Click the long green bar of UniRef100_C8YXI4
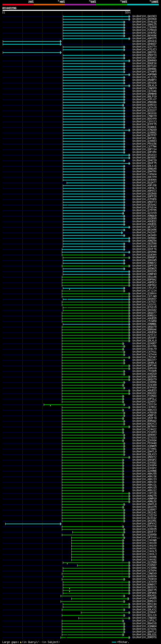 tap(84, 405)
